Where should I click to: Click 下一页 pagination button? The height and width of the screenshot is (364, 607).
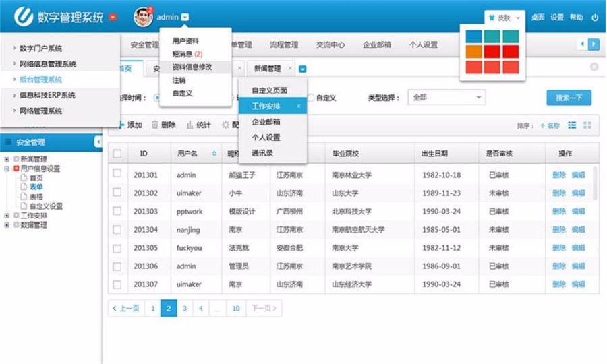click(x=264, y=308)
